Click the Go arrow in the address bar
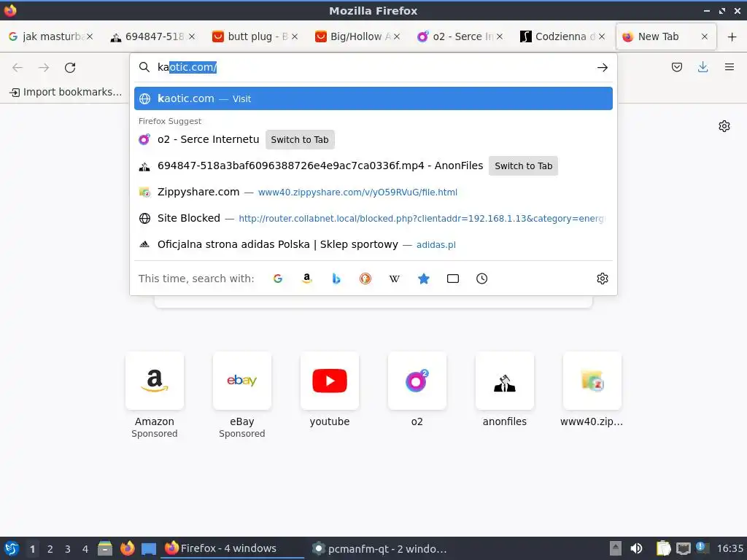Image resolution: width=747 pixels, height=560 pixels. (x=602, y=68)
